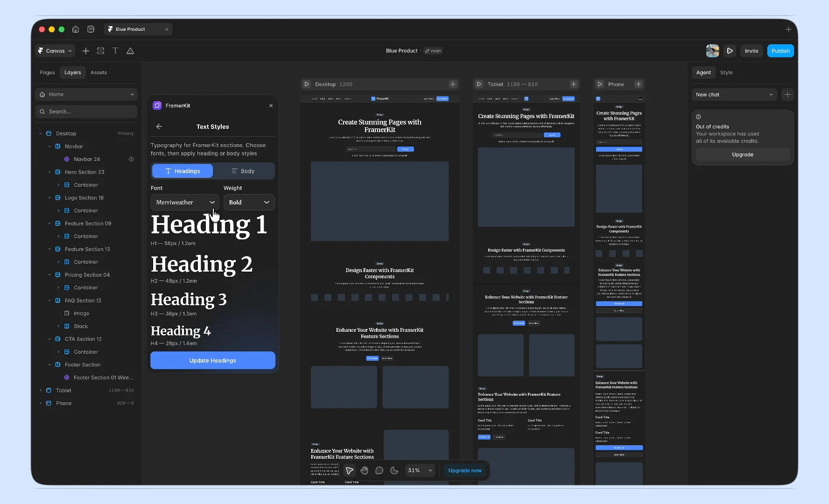Open the Framer home icon
The width and height of the screenshot is (829, 504).
tap(76, 29)
